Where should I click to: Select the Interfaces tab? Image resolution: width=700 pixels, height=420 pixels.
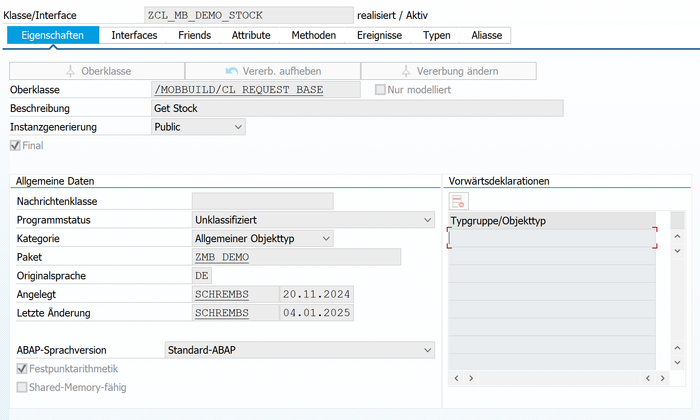point(134,35)
